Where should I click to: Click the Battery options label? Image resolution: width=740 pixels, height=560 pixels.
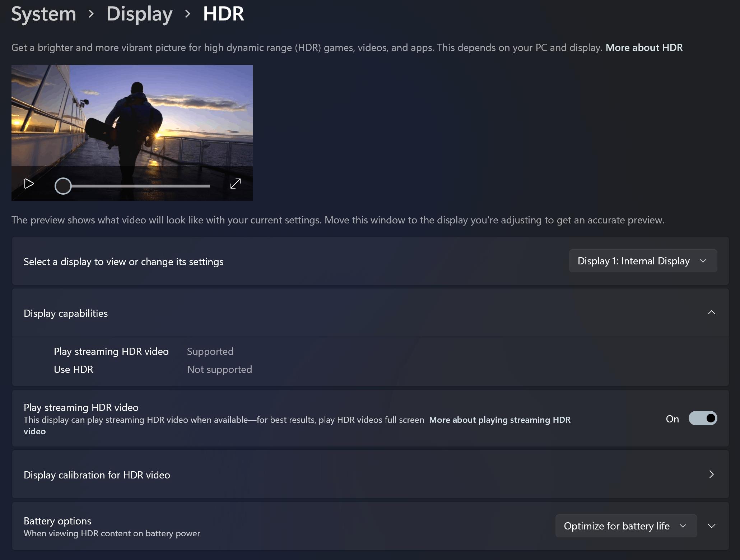(x=57, y=521)
